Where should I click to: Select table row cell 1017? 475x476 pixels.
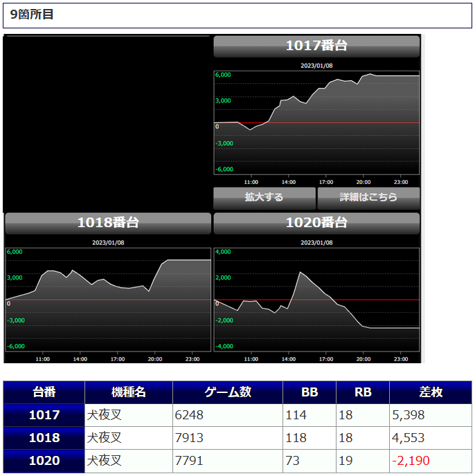44,415
